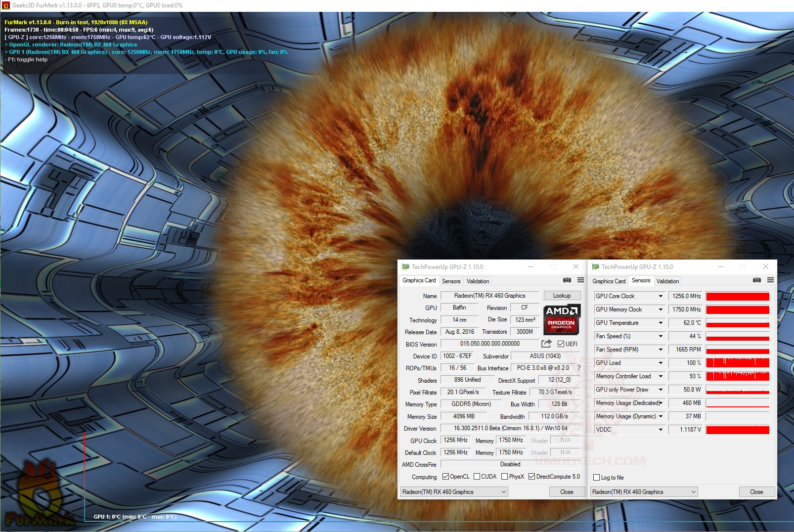Click the Memory Controller Load history graph
The image size is (794, 532).
click(x=738, y=376)
